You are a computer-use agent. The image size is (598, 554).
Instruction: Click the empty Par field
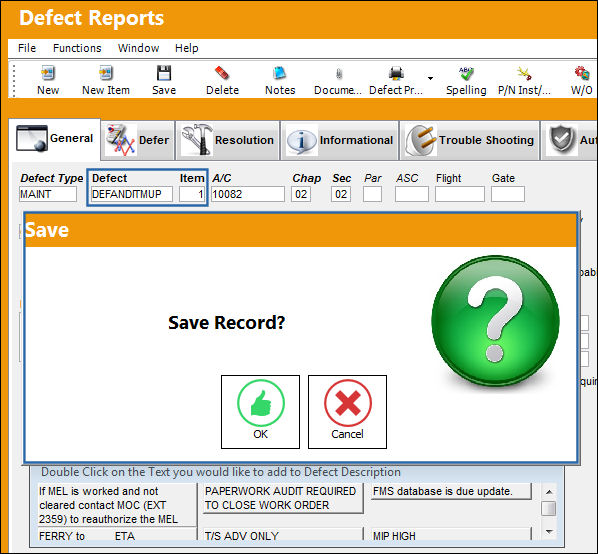click(x=372, y=194)
